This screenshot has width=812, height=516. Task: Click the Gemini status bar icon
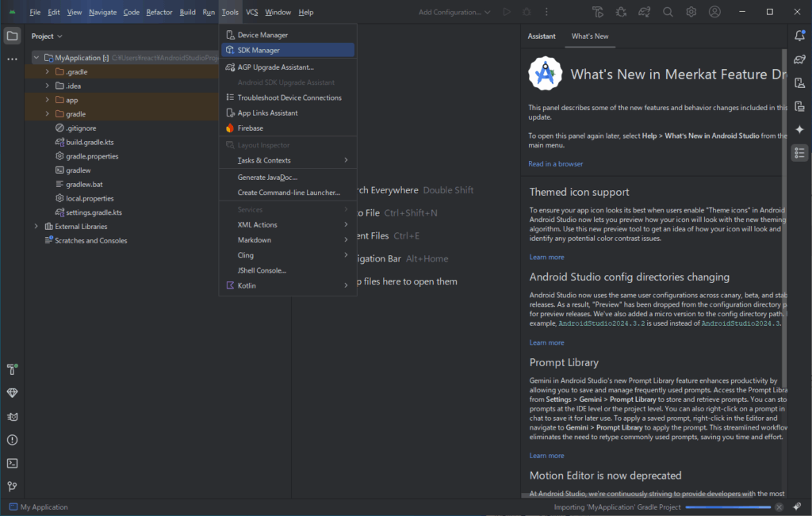pos(797,506)
